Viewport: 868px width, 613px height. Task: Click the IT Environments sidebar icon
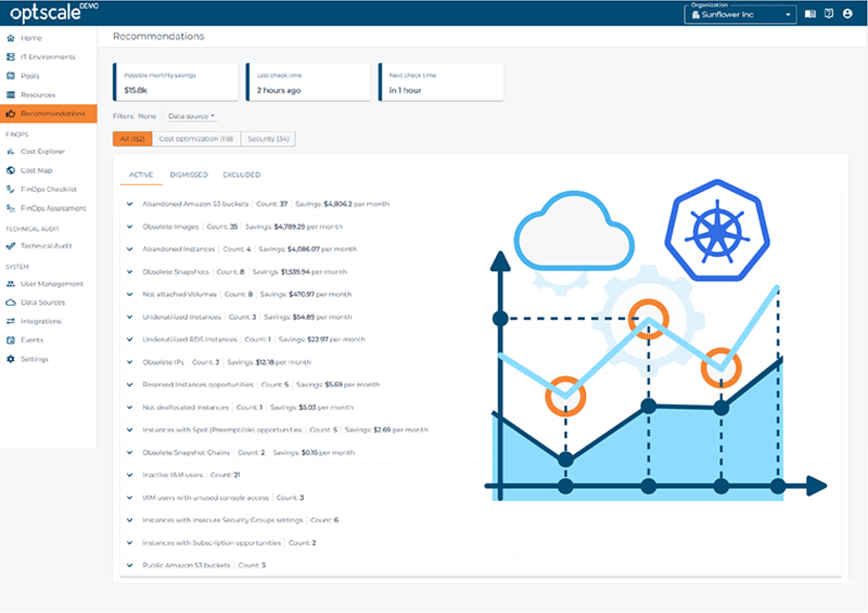pos(11,57)
